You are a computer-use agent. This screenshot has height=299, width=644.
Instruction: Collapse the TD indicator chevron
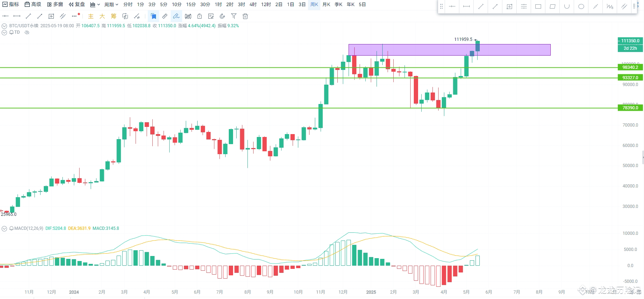[4, 32]
